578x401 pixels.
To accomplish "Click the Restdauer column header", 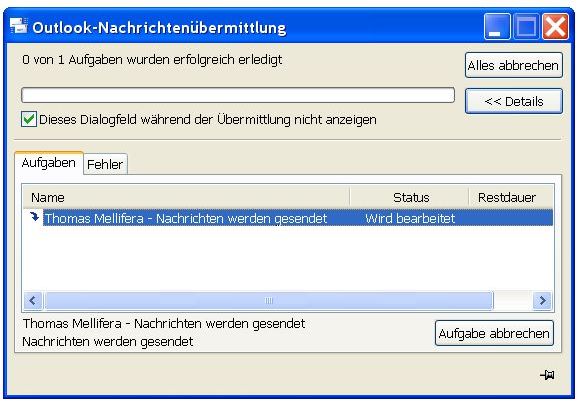I will [511, 197].
